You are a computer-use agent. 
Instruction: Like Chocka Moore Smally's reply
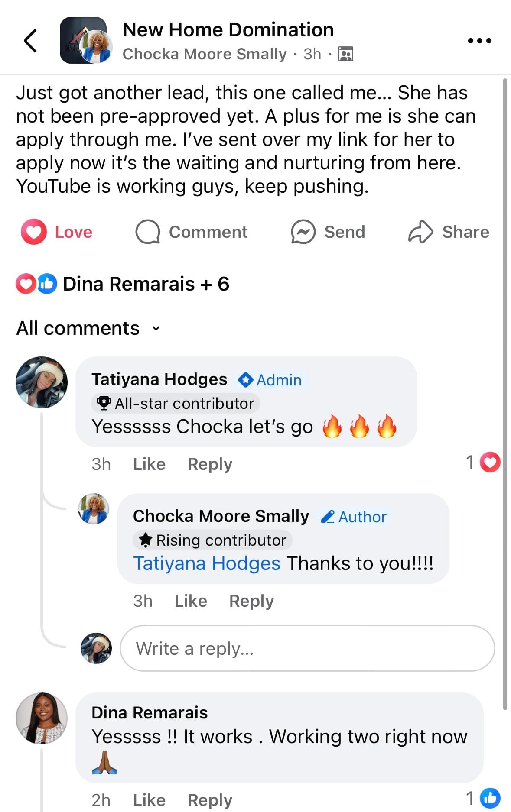coord(191,601)
